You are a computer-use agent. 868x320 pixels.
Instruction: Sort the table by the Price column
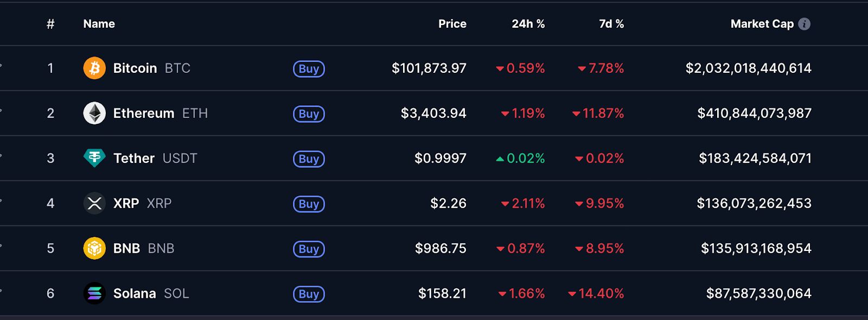pos(452,23)
